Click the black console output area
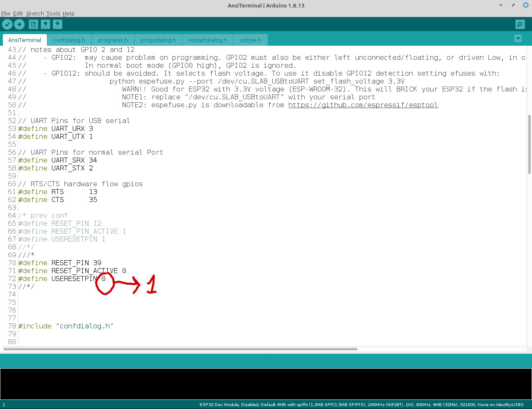 (266, 384)
